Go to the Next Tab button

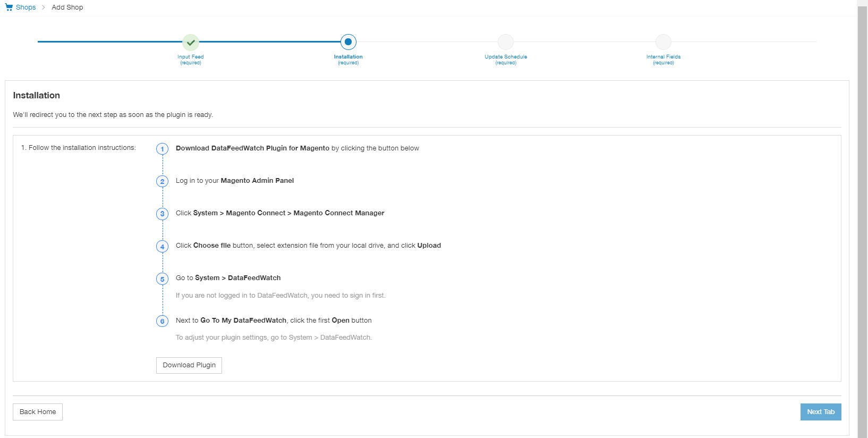(821, 412)
